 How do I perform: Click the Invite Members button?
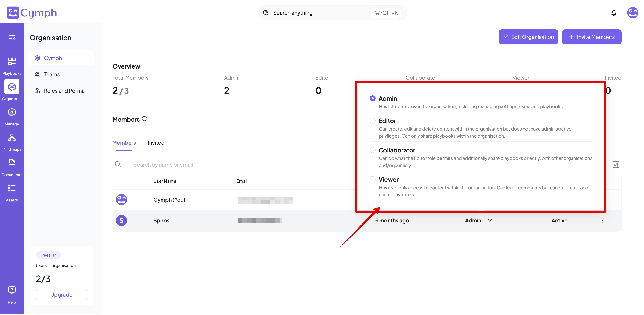(591, 37)
